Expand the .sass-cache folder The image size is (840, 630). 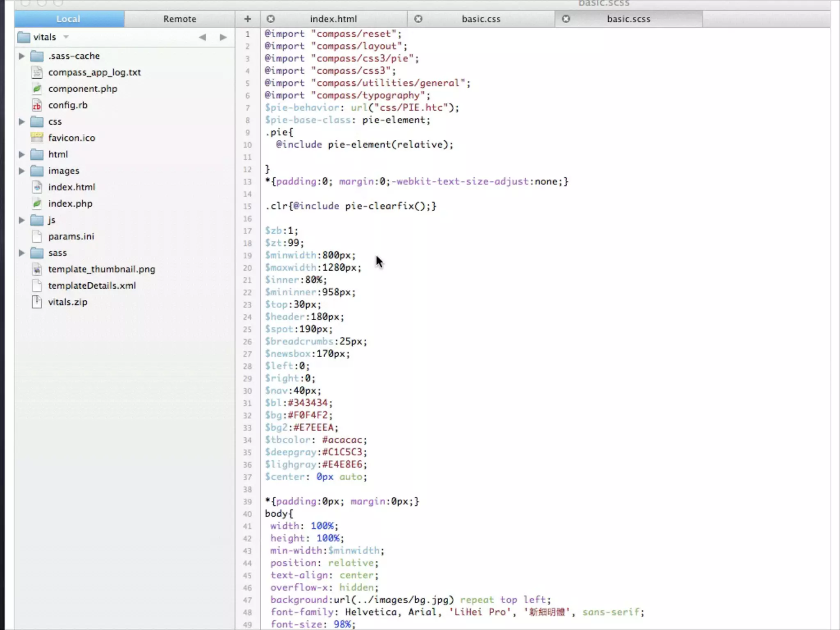click(22, 56)
